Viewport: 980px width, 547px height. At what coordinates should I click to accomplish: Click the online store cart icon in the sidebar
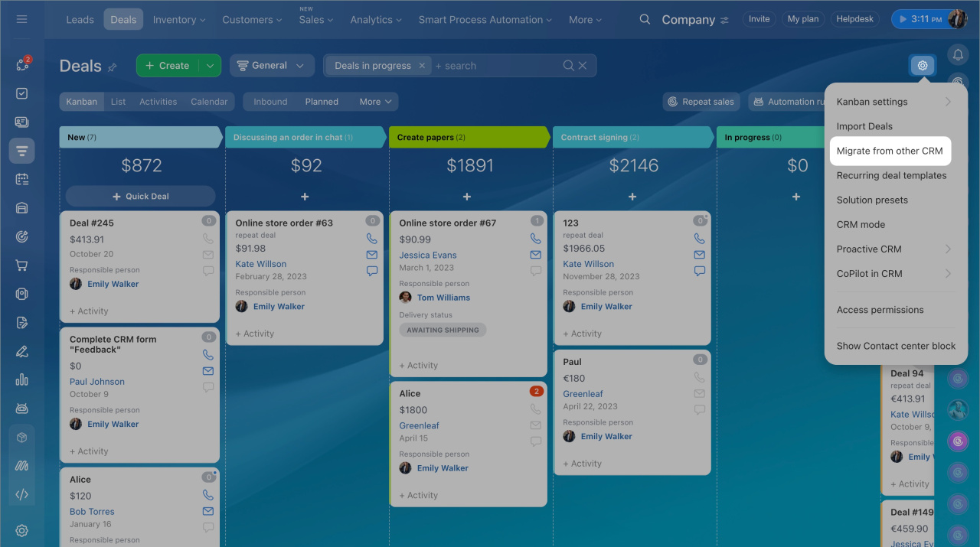click(21, 265)
